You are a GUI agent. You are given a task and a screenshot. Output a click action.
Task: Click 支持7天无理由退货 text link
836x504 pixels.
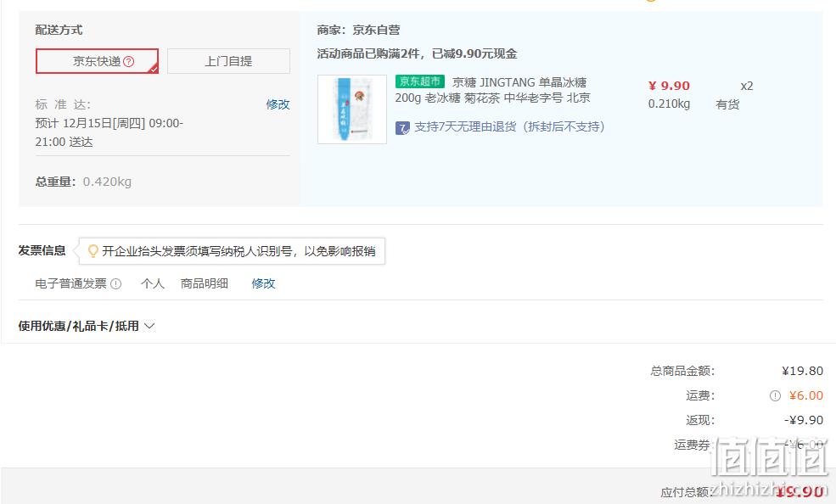coord(509,126)
